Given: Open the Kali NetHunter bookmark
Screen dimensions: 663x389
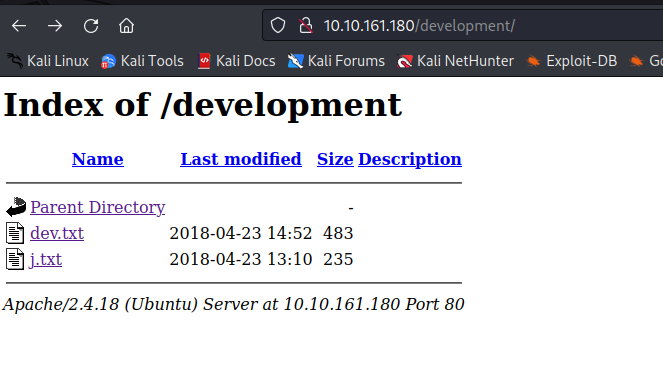Looking at the screenshot, I should (455, 61).
